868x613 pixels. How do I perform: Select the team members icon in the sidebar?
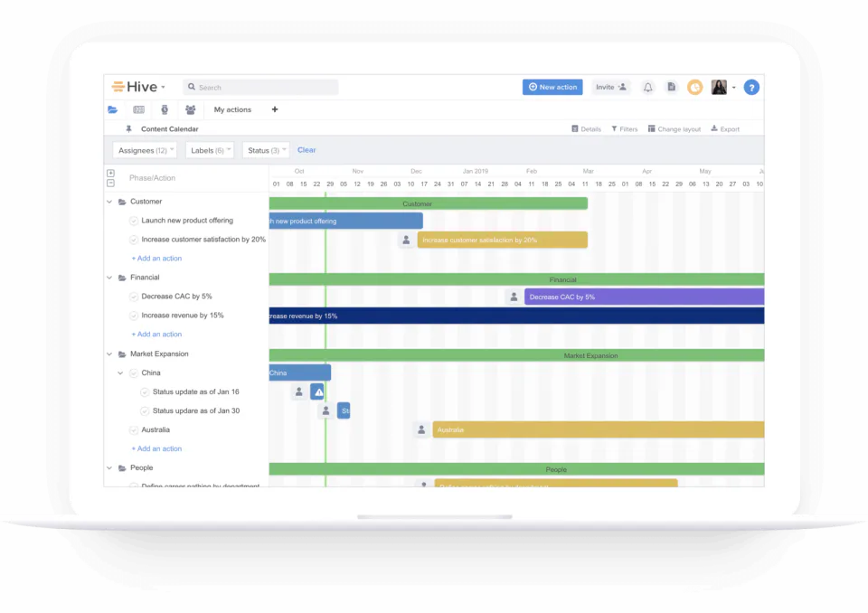(189, 108)
